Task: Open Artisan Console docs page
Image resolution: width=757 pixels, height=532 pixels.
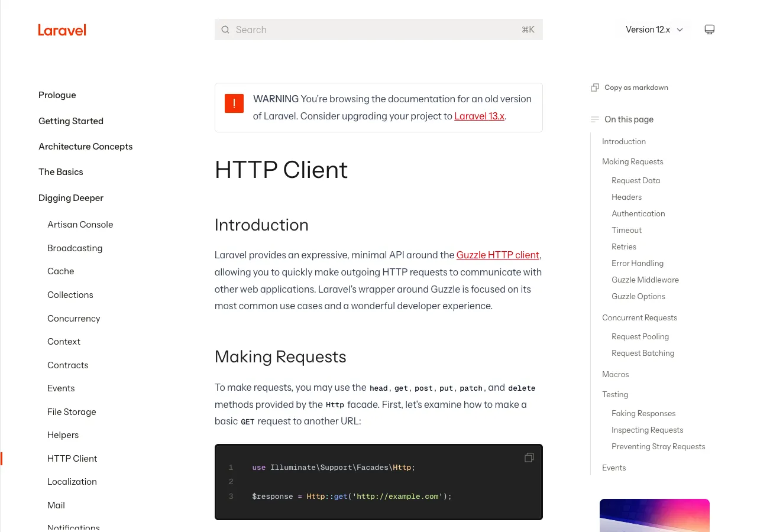Action: (x=80, y=225)
